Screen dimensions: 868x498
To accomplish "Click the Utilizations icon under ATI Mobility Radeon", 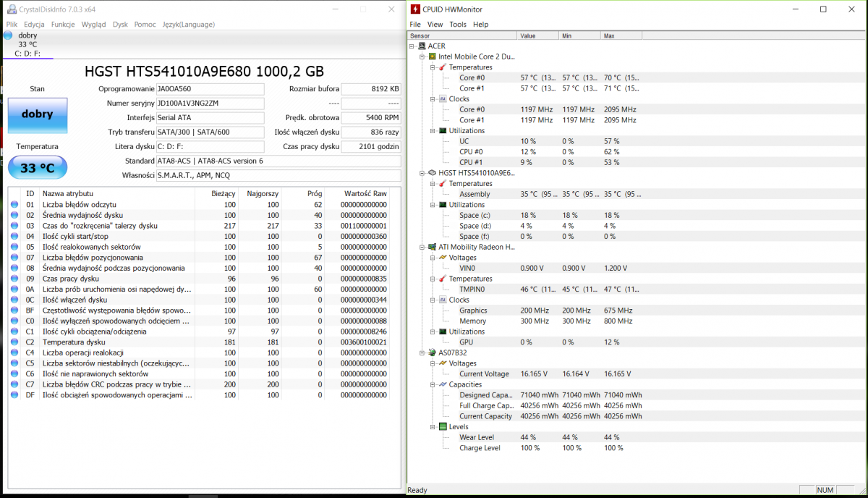I will tap(443, 332).
